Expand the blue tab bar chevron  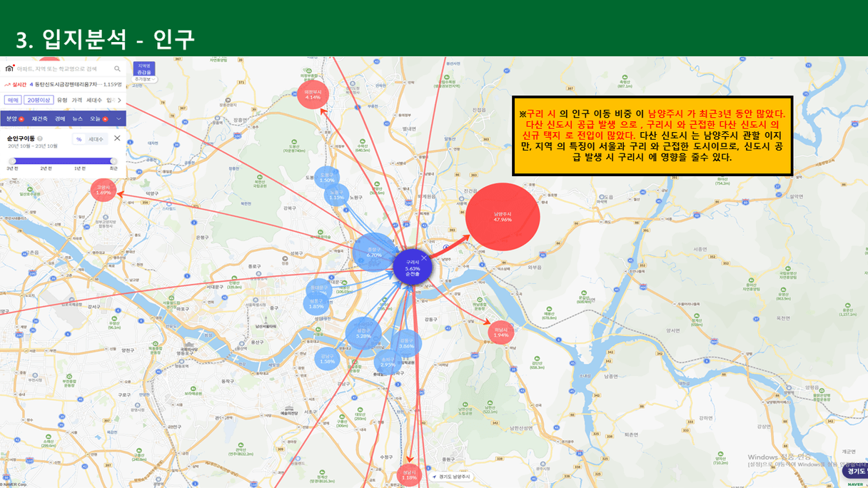pos(118,118)
